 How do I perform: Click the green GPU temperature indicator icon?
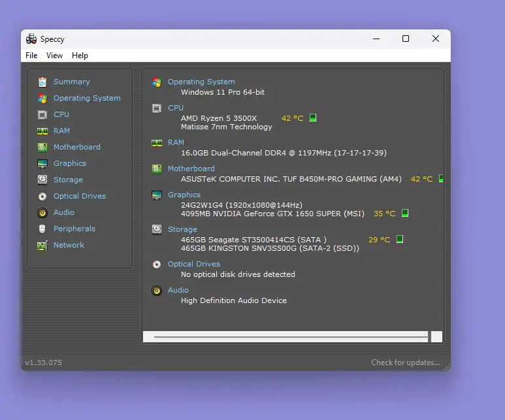pos(405,213)
